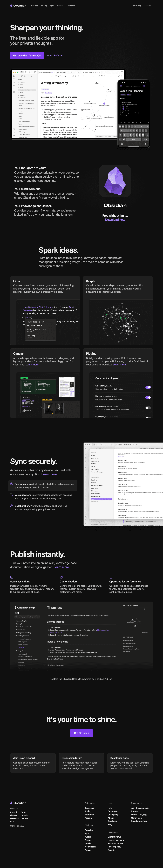Click the Download now link under the Obsidian icon

[x=115, y=220]
